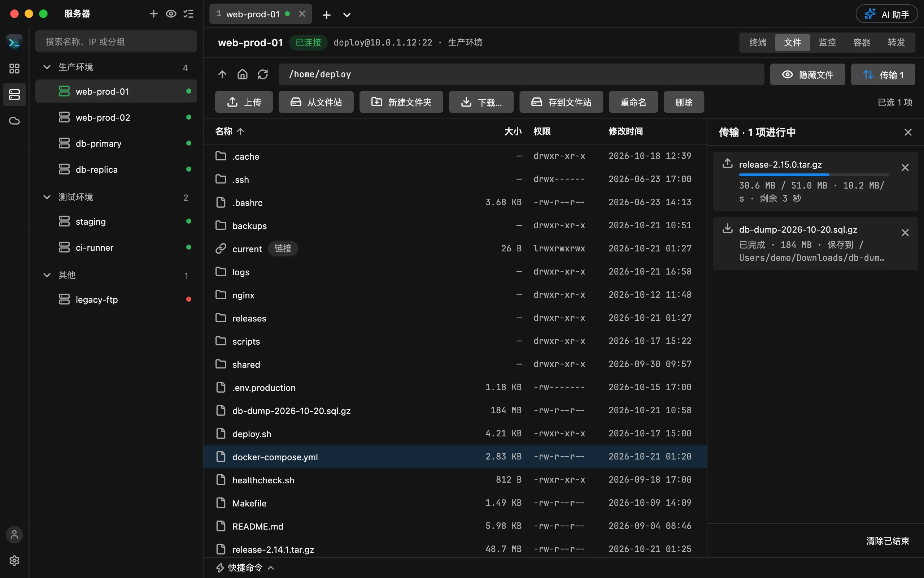
Task: Add a new server with plus icon
Action: (x=153, y=14)
